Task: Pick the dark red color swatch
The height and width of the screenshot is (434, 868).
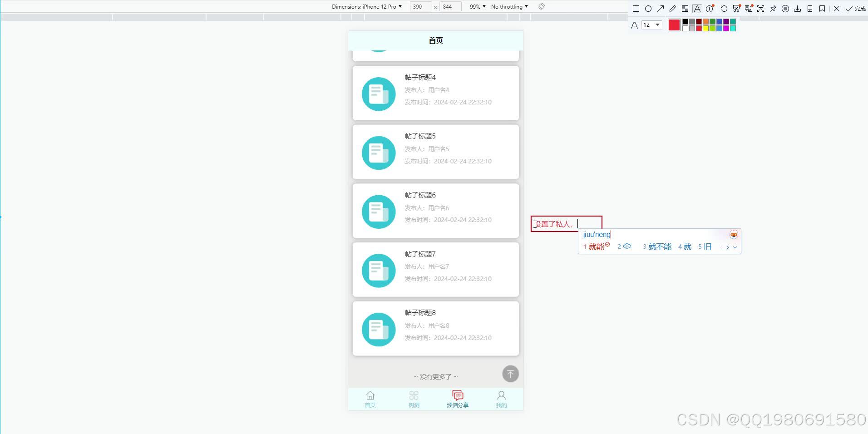Action: [699, 21]
